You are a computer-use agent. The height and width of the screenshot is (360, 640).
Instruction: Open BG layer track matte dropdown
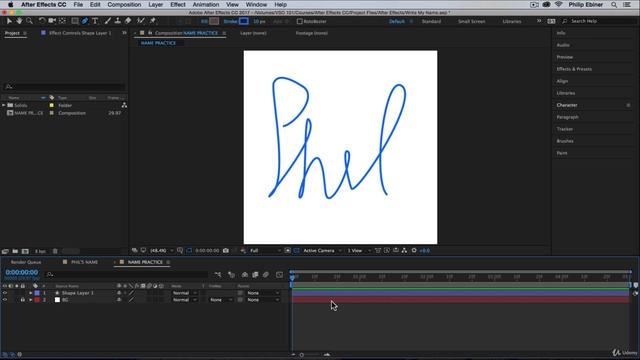click(x=221, y=300)
